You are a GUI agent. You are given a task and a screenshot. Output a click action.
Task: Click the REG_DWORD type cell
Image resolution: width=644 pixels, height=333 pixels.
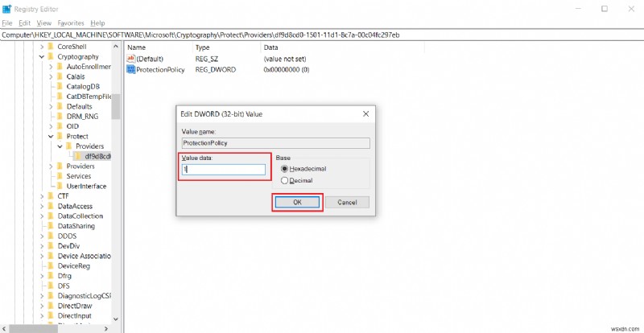tap(216, 70)
